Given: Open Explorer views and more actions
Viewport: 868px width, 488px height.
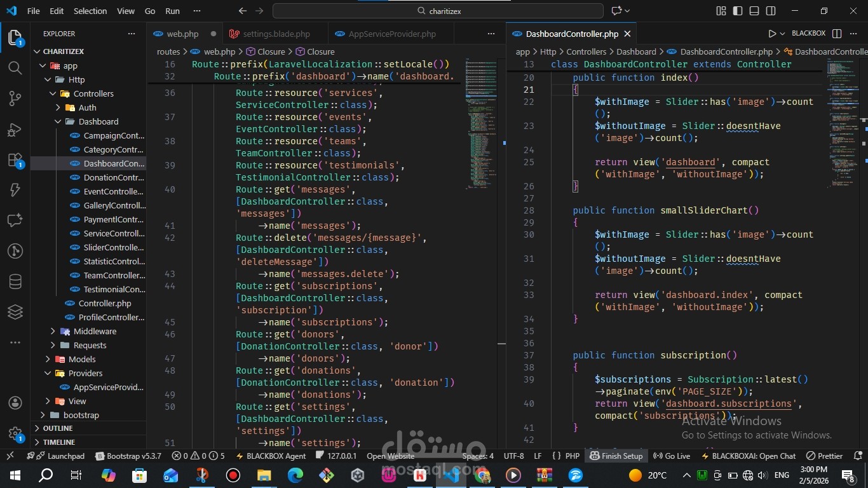Looking at the screenshot, I should click(x=132, y=34).
